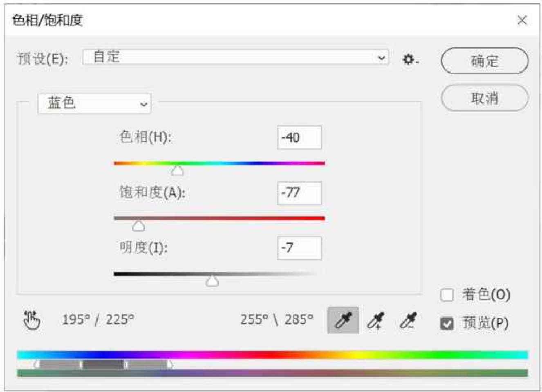
Task: Open the preset options gear menu
Action: 410,60
